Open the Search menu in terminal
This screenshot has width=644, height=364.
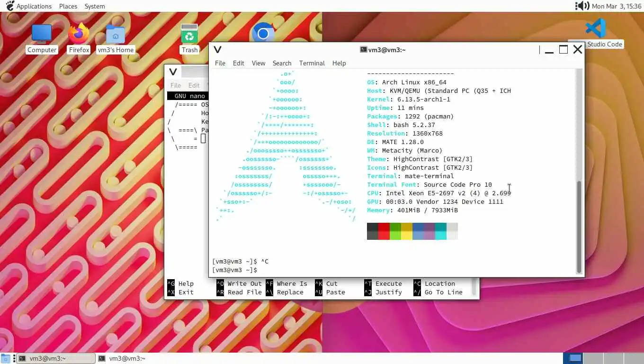coord(282,63)
